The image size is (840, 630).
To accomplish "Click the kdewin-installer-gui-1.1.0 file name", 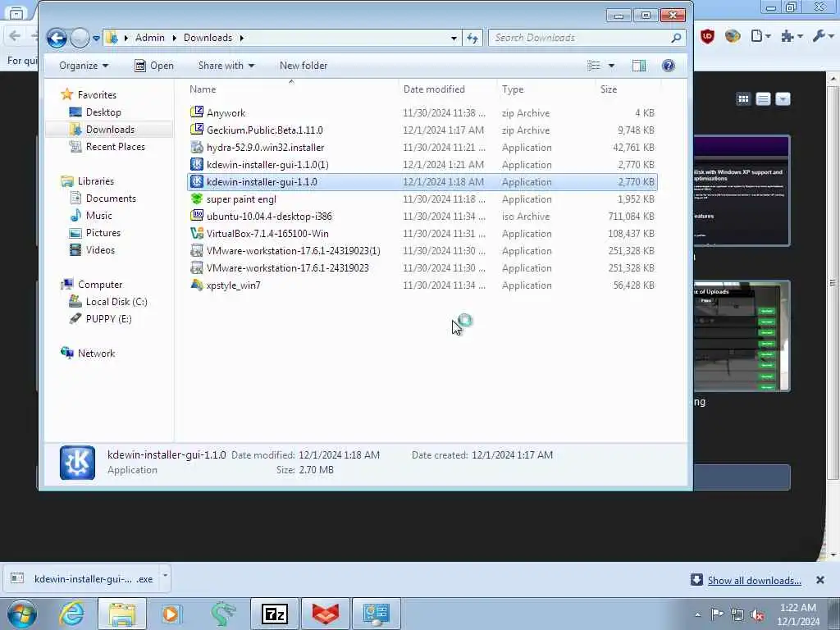I will (262, 181).
